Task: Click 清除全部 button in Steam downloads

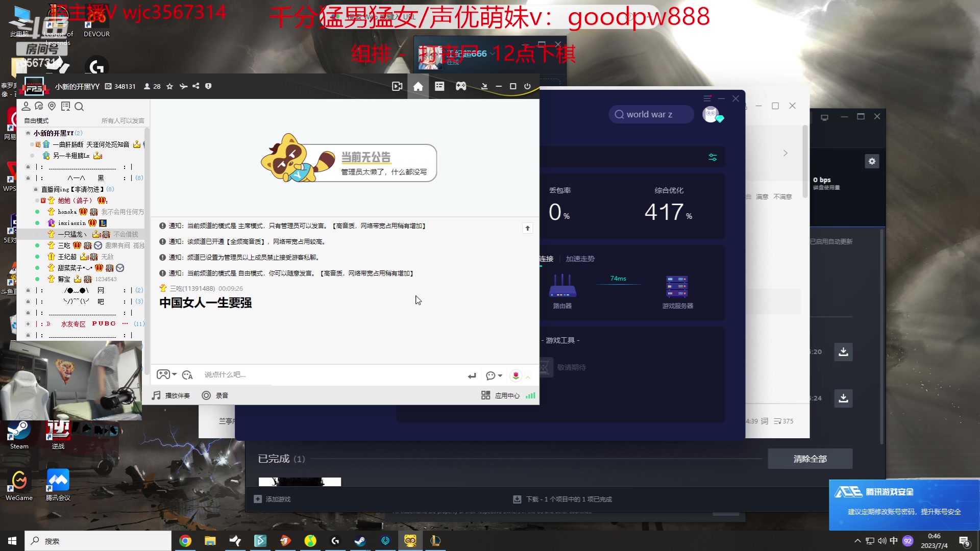Action: [x=810, y=459]
